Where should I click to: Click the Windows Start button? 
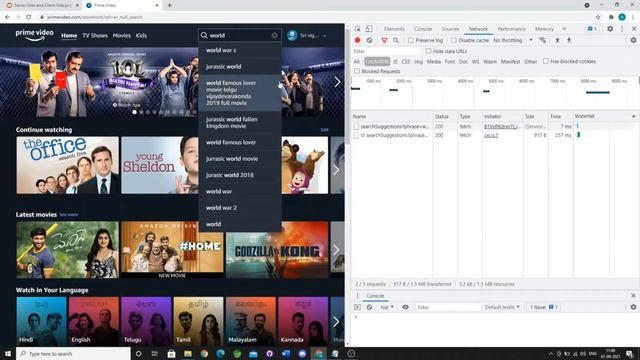8,354
